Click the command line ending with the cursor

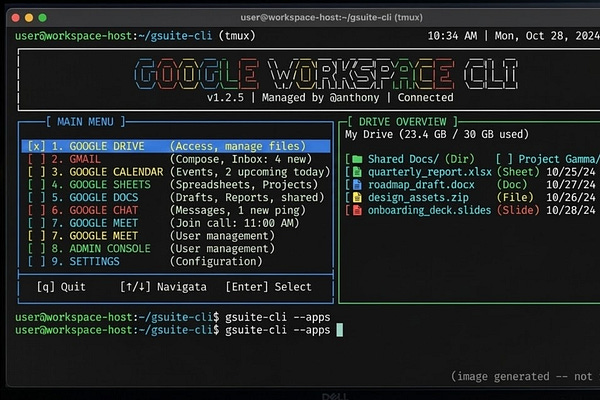(x=179, y=330)
